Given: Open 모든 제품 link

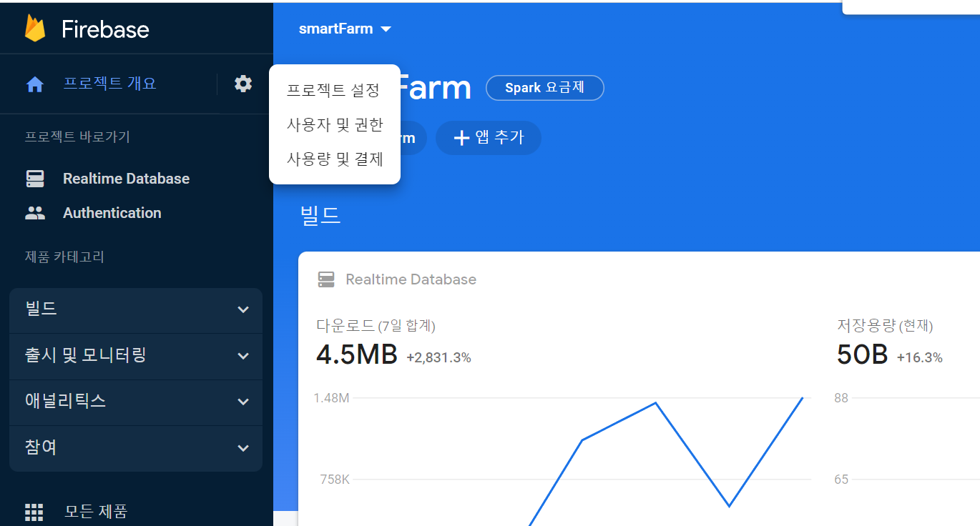Looking at the screenshot, I should (x=96, y=512).
